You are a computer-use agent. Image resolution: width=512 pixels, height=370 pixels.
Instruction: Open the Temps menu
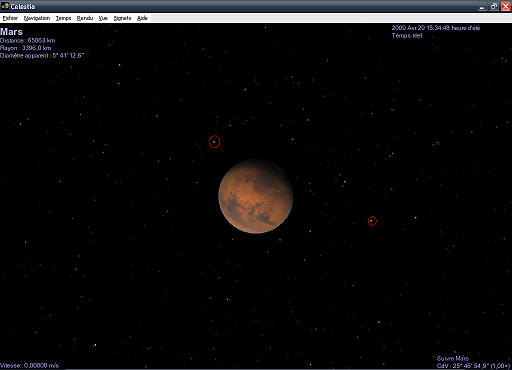coord(63,18)
